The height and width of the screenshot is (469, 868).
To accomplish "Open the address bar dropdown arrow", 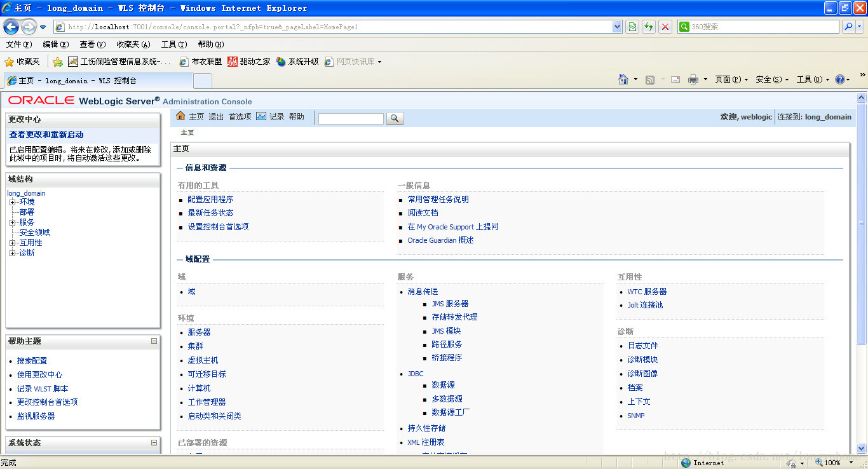I will click(x=617, y=27).
